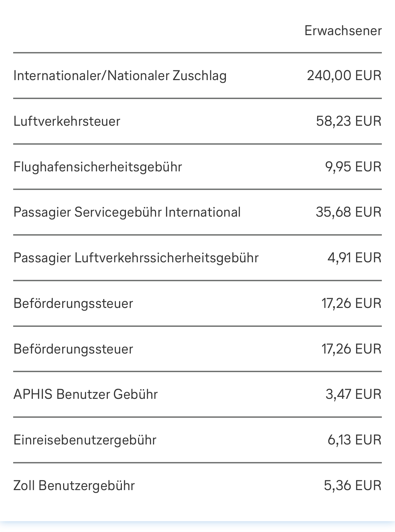
Task: Click the 4,91 EUR amount
Action: [x=354, y=258]
